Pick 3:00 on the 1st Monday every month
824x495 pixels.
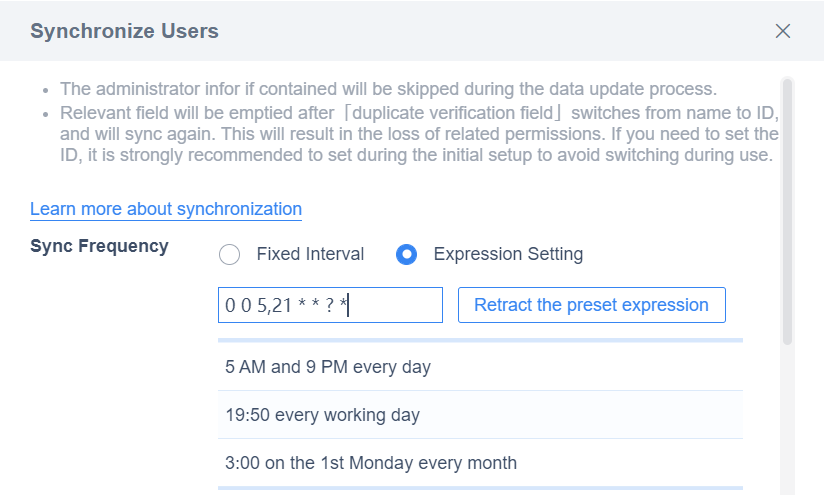[x=480, y=463]
